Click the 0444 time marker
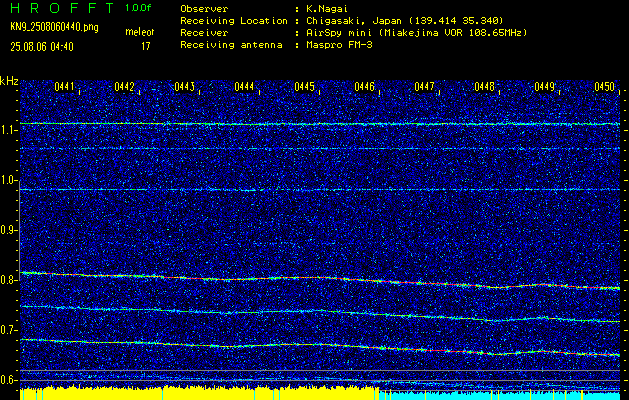Screen dimensions: 629x400 (x=244, y=87)
